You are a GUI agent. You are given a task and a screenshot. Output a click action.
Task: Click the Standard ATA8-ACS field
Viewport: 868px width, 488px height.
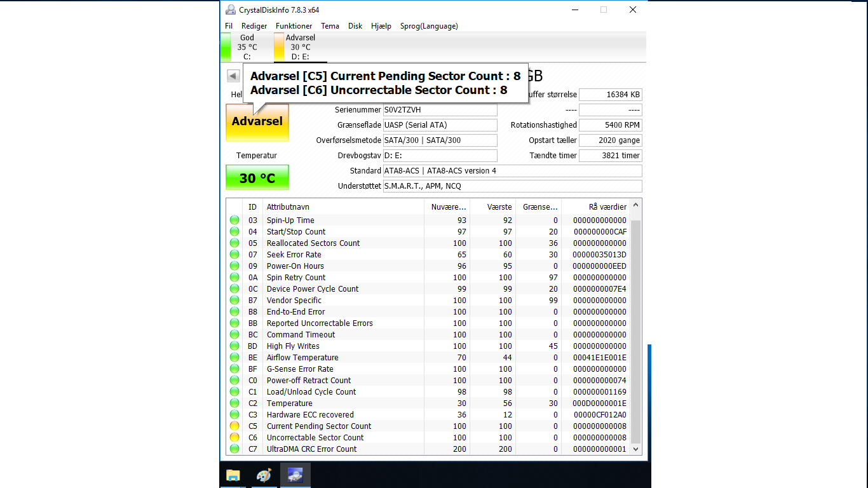pyautogui.click(x=512, y=171)
